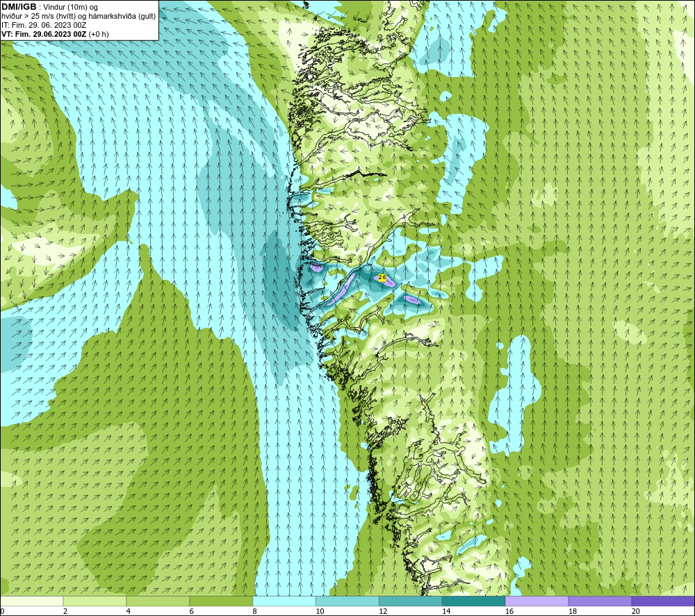Click the '18' label on the color scale

(x=572, y=611)
